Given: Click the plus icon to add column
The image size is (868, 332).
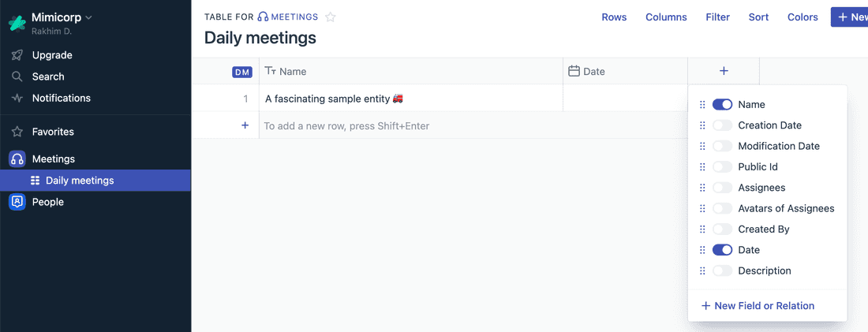Looking at the screenshot, I should pyautogui.click(x=724, y=71).
